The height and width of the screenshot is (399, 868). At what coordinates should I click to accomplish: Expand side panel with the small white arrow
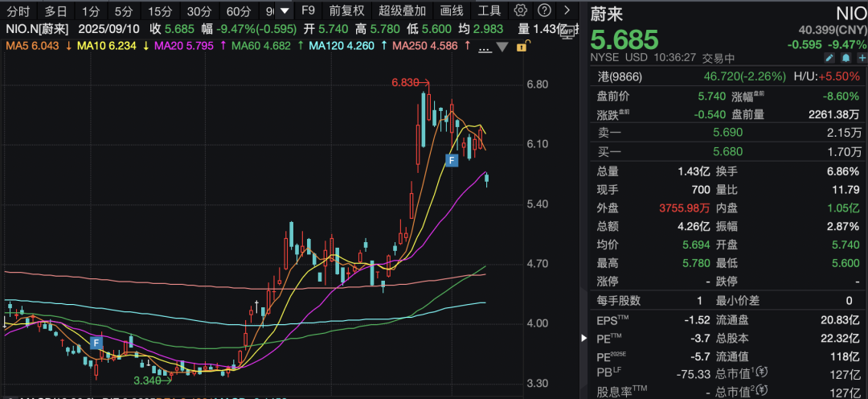click(x=584, y=338)
